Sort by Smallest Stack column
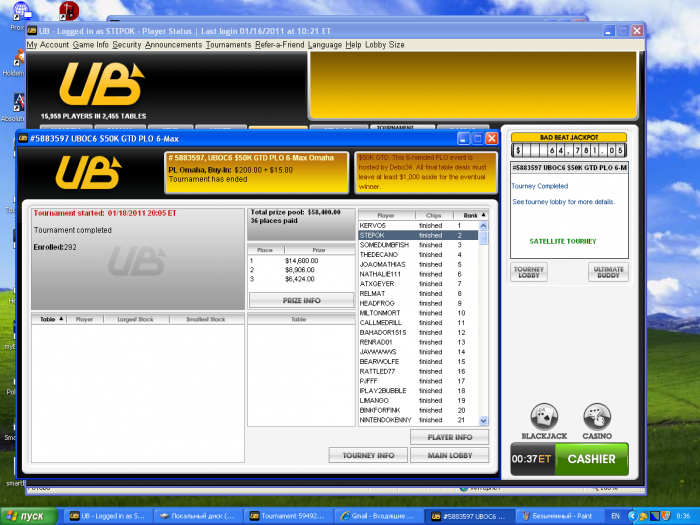 [206, 319]
